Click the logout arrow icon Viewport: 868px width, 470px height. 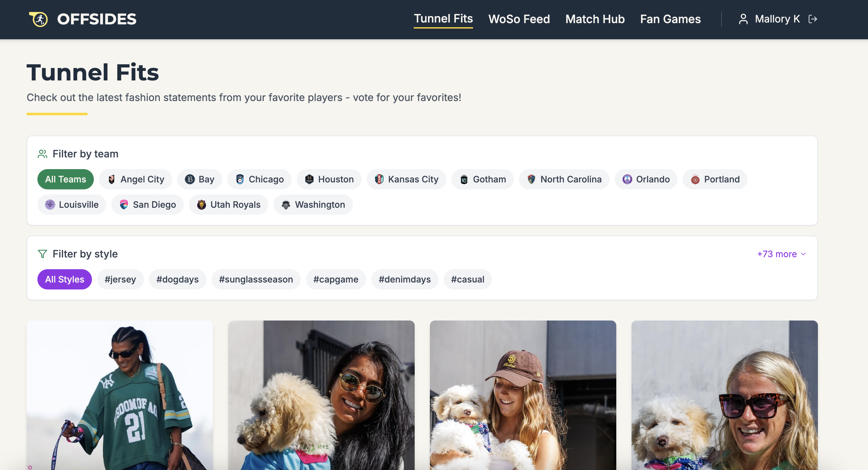click(x=813, y=19)
